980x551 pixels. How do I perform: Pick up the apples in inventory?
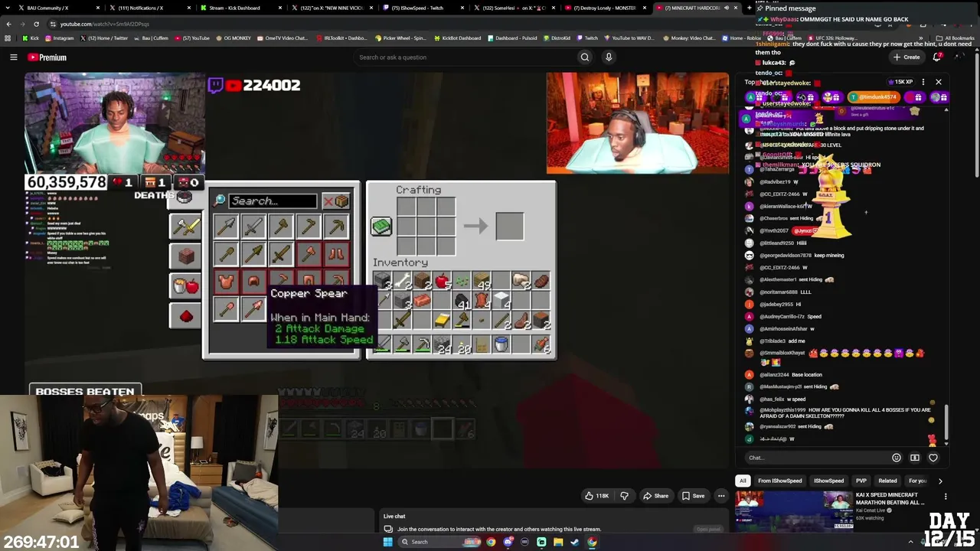coord(442,282)
